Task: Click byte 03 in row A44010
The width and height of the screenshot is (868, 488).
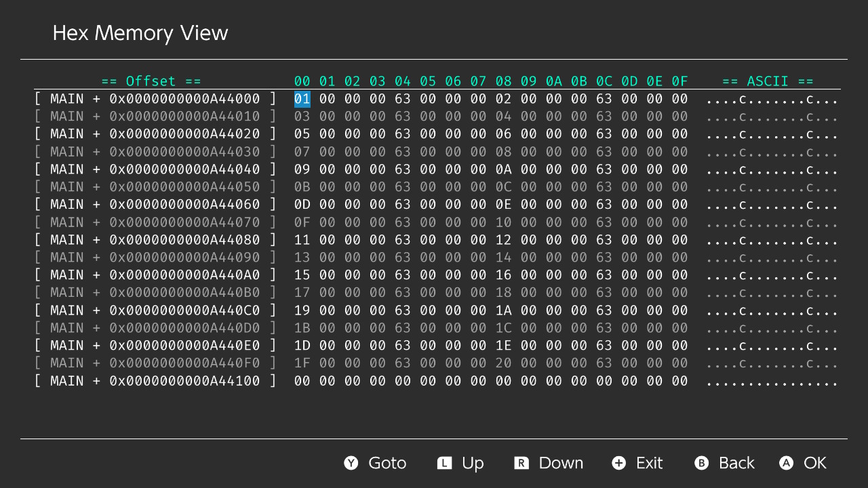Action: (x=302, y=117)
